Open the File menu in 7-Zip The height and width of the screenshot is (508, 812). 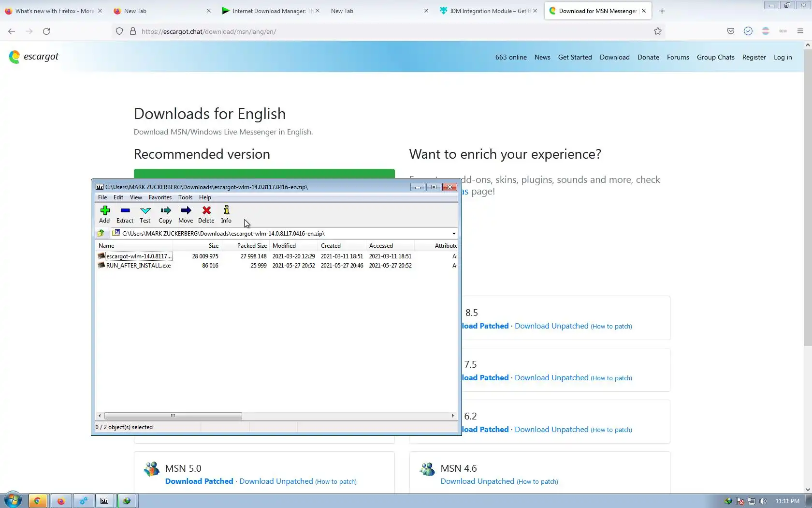(x=102, y=197)
